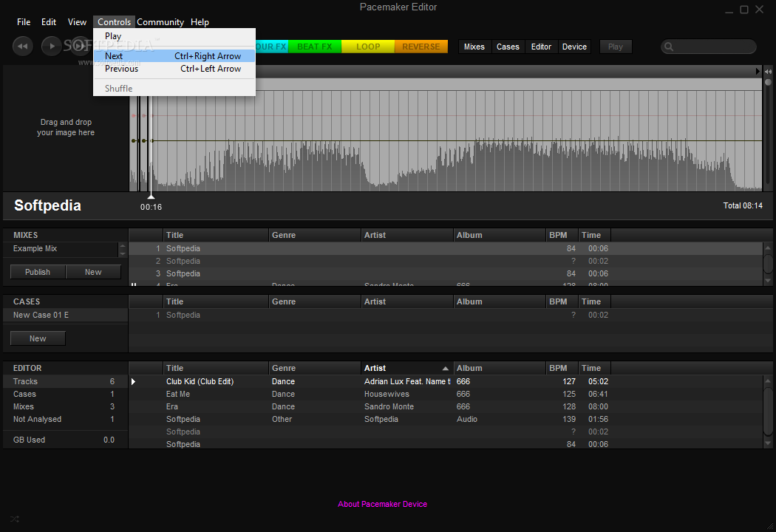Toggle the REVERSE effect button
The width and height of the screenshot is (776, 532).
coord(421,47)
